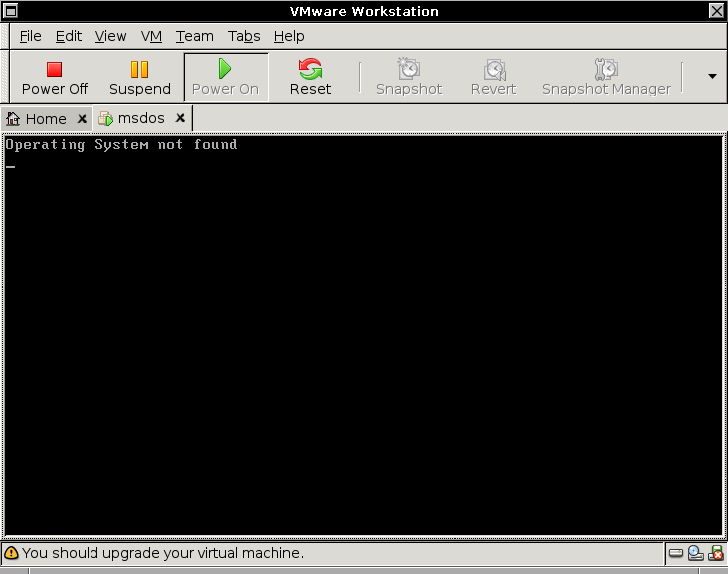Open the VM menu
The width and height of the screenshot is (728, 574).
click(x=151, y=36)
